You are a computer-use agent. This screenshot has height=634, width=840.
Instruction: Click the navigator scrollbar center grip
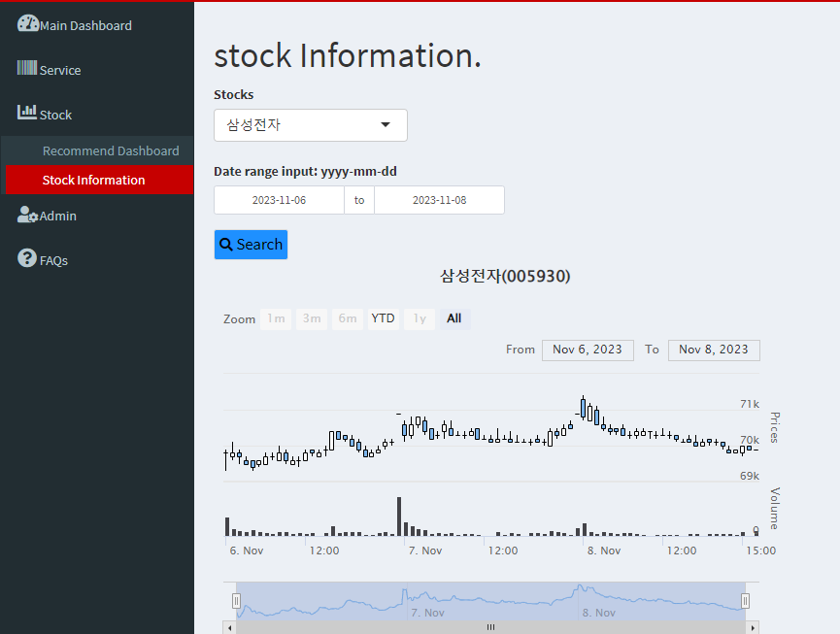pyautogui.click(x=490, y=627)
